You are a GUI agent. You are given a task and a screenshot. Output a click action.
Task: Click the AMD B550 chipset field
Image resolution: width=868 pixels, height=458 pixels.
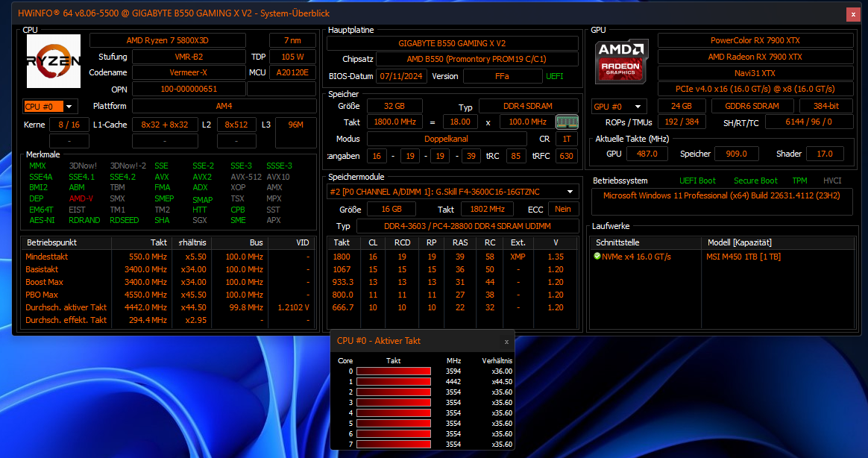click(477, 59)
